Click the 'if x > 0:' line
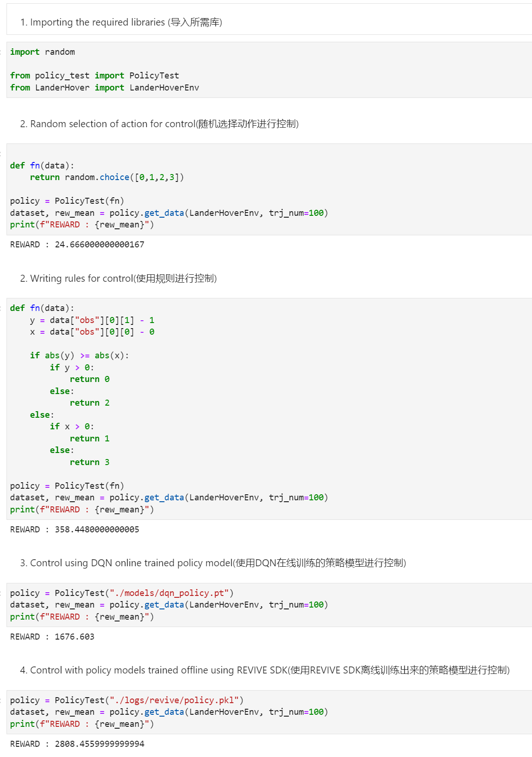This screenshot has width=532, height=757. 72,427
